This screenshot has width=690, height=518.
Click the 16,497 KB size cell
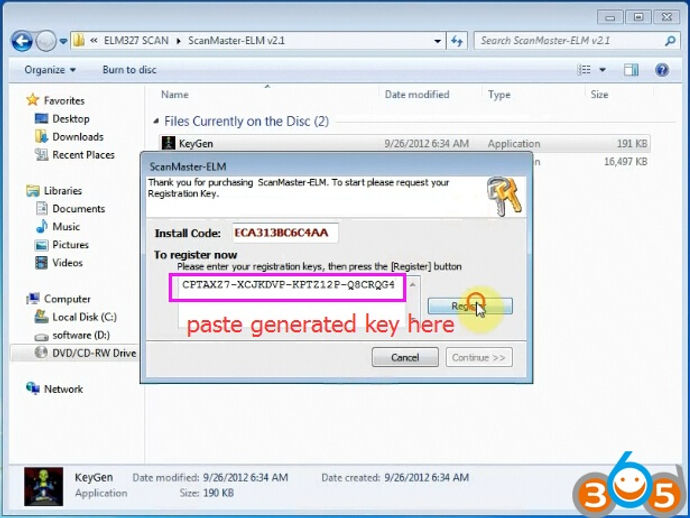625,162
